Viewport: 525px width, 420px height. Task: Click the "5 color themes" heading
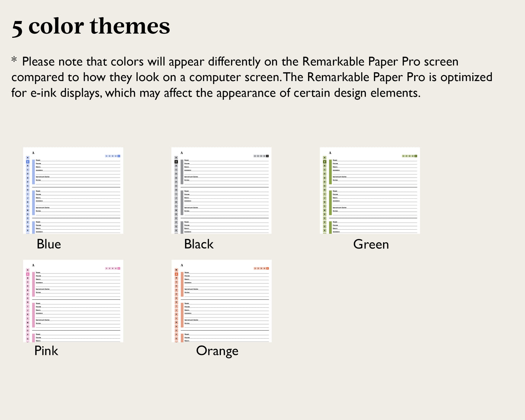coord(91,27)
